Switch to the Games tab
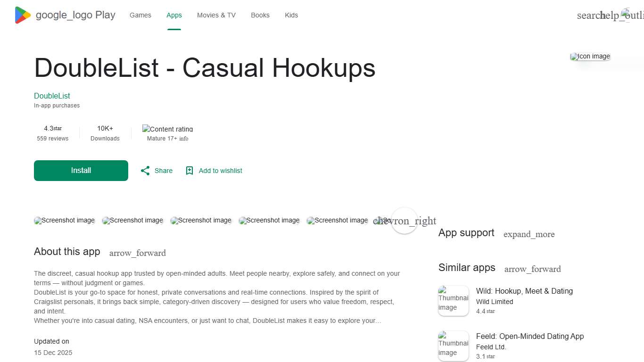Viewport: 644px width, 362px height. click(140, 15)
